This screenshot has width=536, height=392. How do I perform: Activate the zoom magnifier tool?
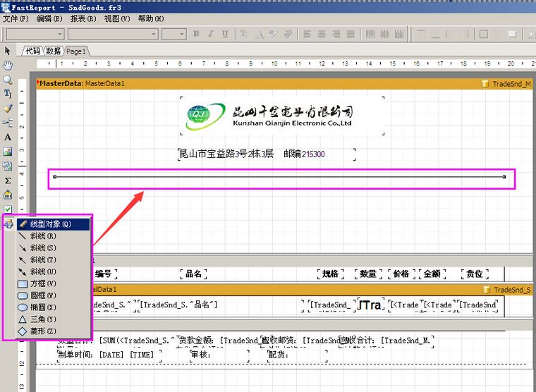coord(8,80)
